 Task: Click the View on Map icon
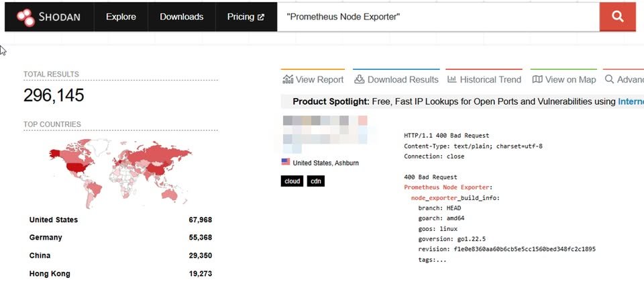pos(537,79)
